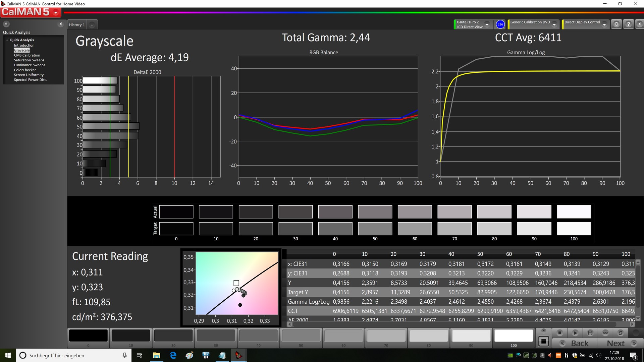This screenshot has width=644, height=362.
Task: Select the History 1 tab
Action: pyautogui.click(x=77, y=25)
